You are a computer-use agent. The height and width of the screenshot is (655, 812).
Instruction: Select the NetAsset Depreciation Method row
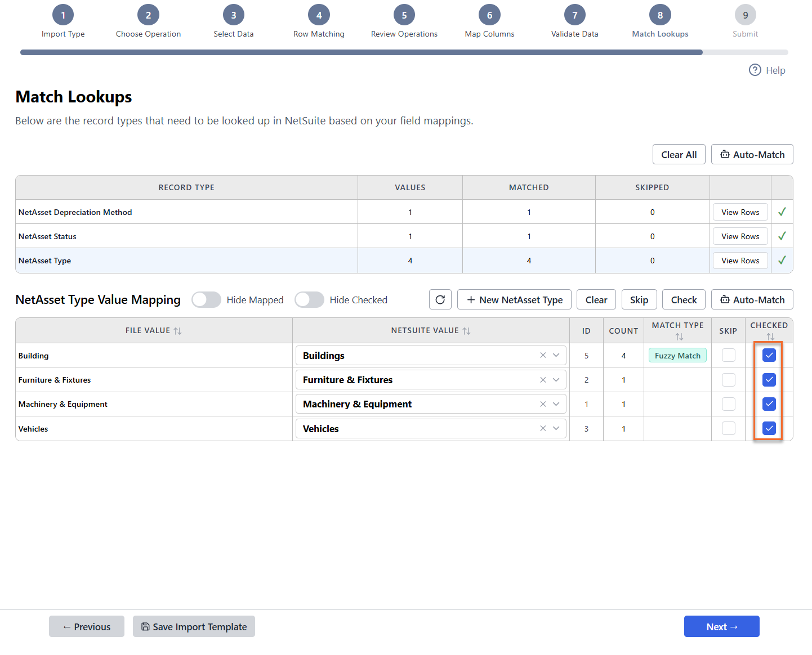coord(404,212)
